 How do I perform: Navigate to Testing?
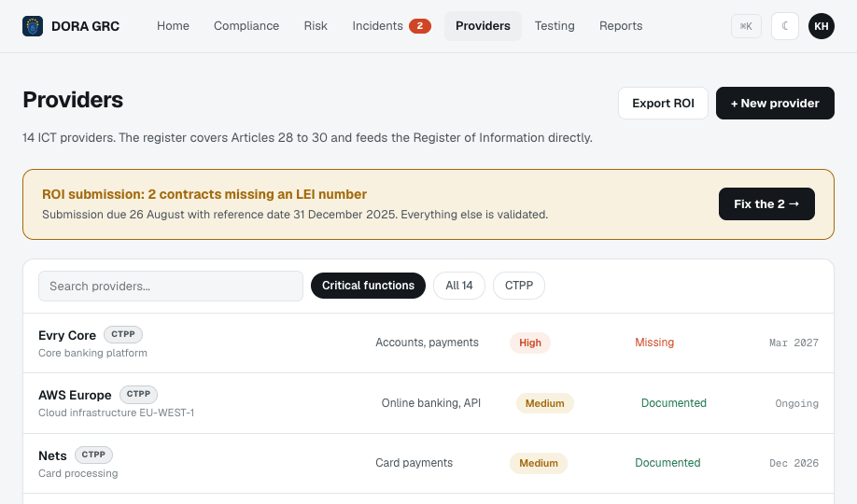point(555,26)
